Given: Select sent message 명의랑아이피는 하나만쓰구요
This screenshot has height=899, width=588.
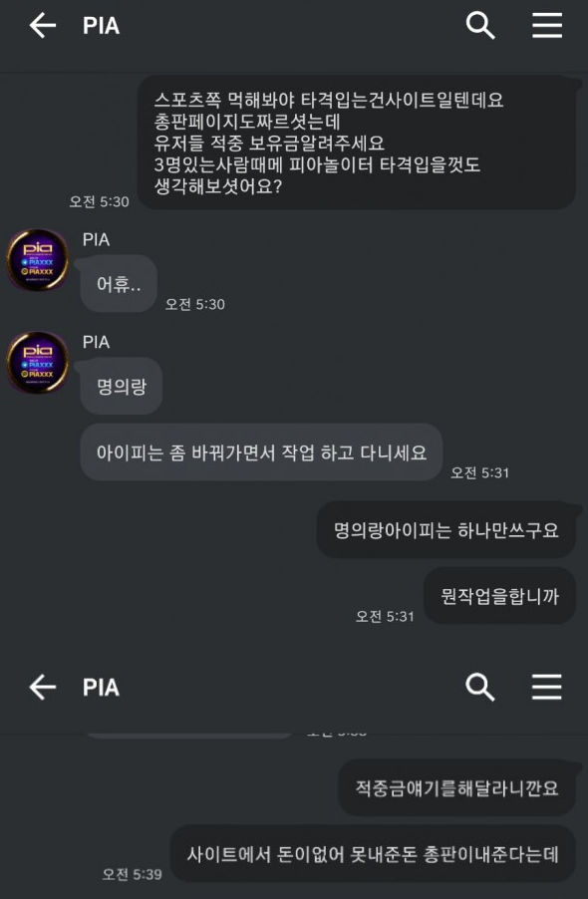Looking at the screenshot, I should (x=445, y=530).
